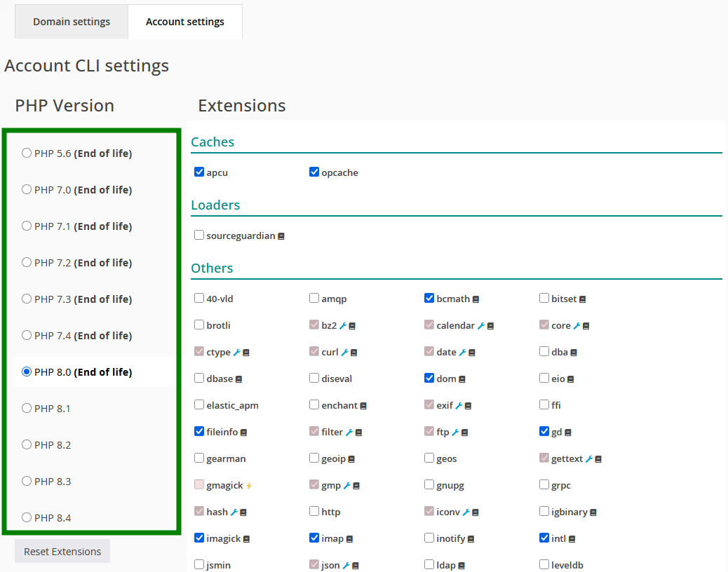Uncheck the opcache extension
The image size is (728, 572).
coord(314,172)
